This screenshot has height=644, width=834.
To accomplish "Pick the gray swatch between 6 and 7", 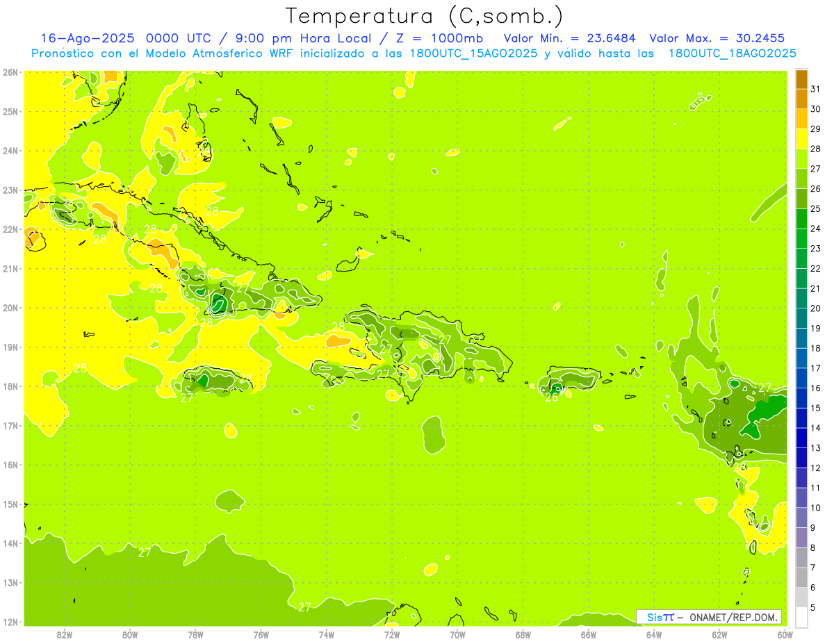I will pyautogui.click(x=801, y=577).
